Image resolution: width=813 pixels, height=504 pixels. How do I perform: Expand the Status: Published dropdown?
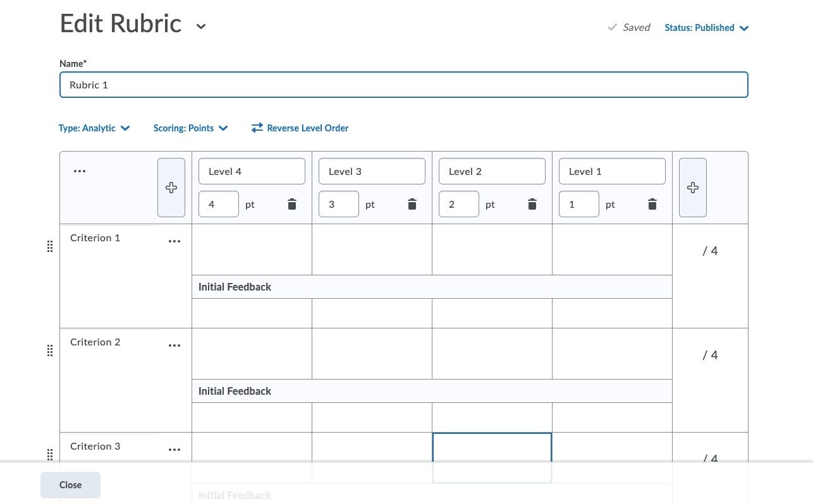(x=706, y=28)
